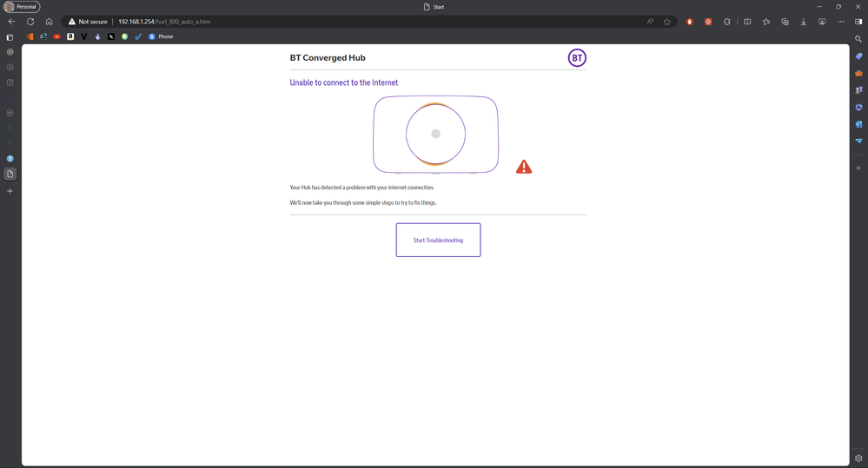868x468 pixels.
Task: Open the Extensions puzzle-piece icon
Action: click(727, 22)
